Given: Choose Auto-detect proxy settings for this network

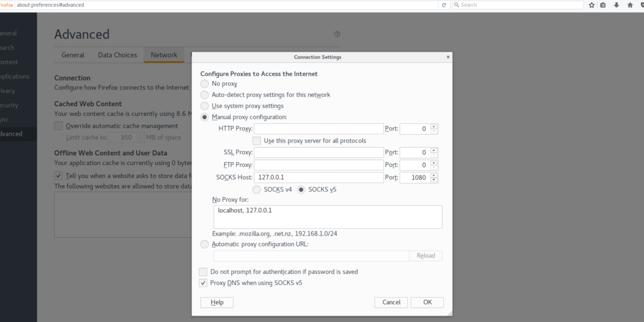Looking at the screenshot, I should (204, 95).
